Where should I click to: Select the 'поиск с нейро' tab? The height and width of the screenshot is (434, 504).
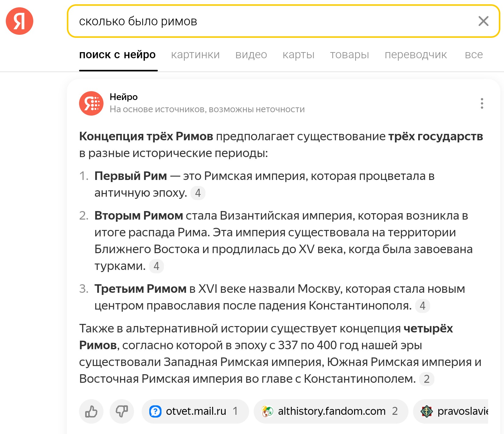click(118, 55)
